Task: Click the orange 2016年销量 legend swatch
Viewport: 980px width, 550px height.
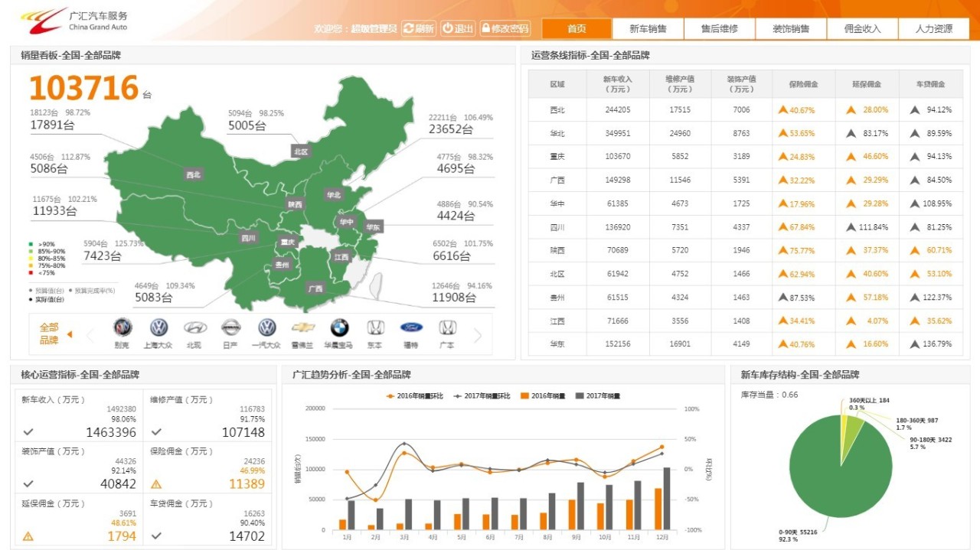Action: (524, 395)
